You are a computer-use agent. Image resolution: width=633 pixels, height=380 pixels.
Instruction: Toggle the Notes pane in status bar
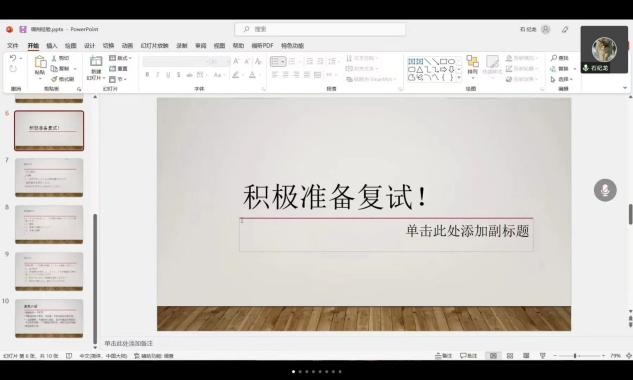443,356
